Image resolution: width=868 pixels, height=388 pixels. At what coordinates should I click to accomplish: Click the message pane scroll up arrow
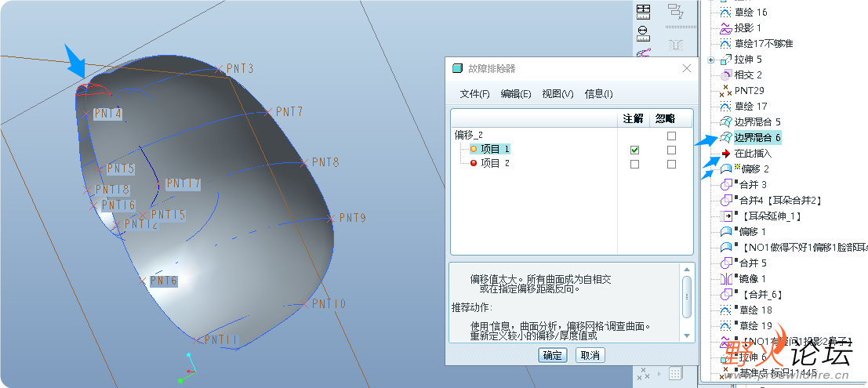point(686,268)
